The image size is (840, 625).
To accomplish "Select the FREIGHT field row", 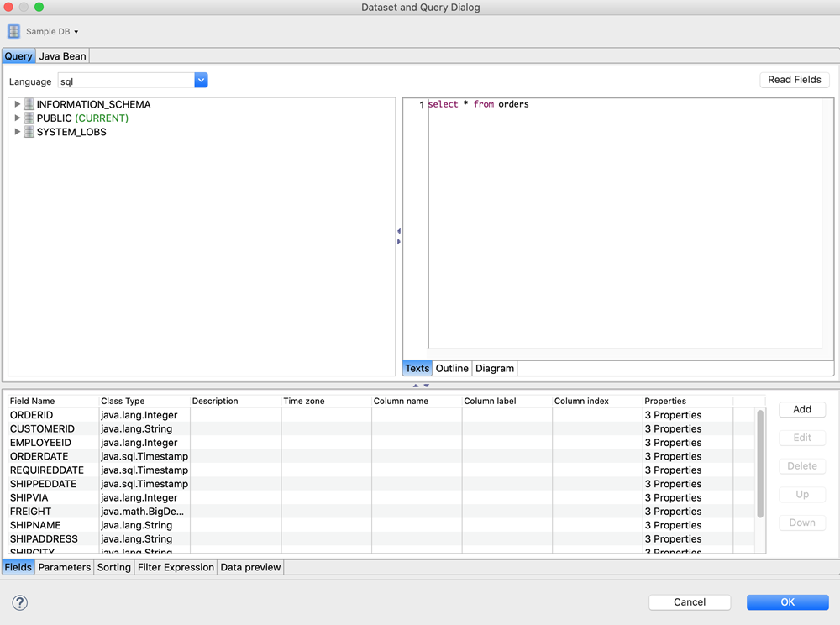I will point(381,512).
